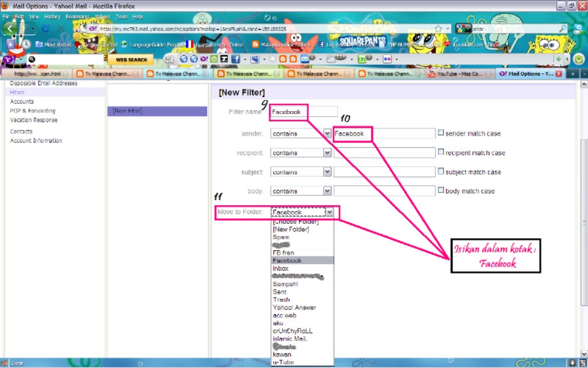Click the Move to Folder dropdown box
The height and width of the screenshot is (368, 588).
[302, 212]
